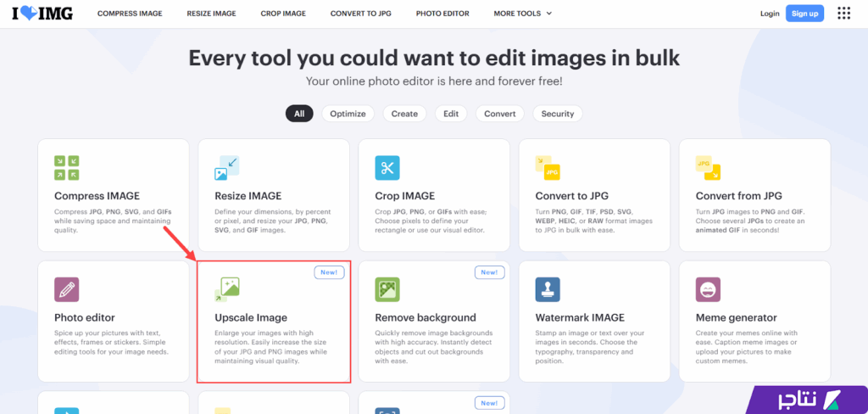Click the Login link
This screenshot has height=414, width=868.
click(x=770, y=14)
